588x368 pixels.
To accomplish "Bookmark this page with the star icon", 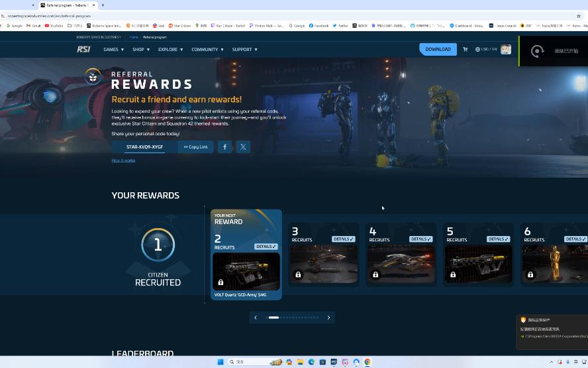I will coord(579,16).
